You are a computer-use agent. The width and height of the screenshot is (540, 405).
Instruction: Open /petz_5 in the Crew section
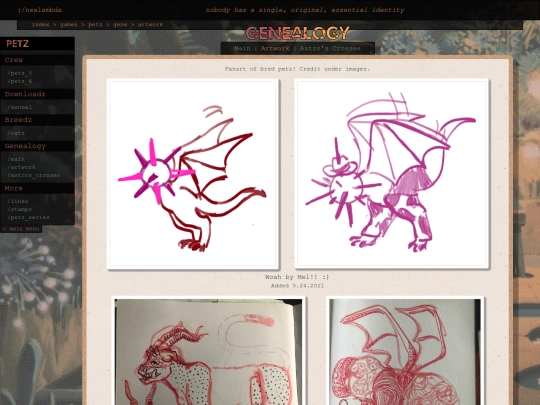tap(20, 73)
